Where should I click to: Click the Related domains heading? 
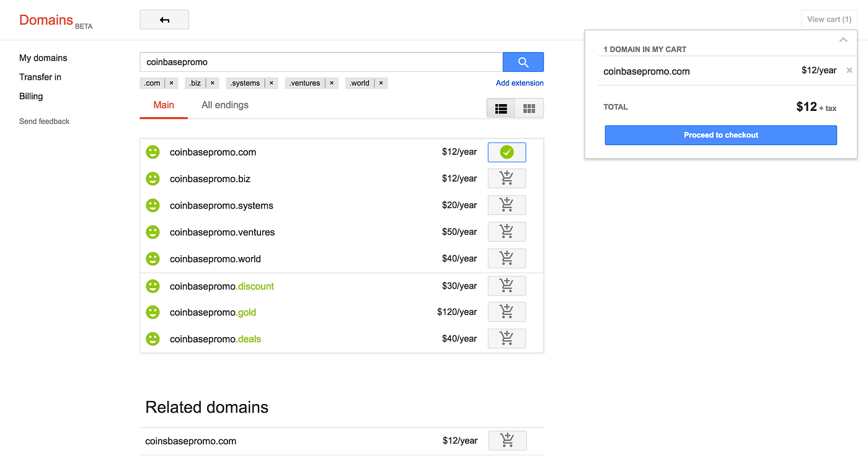tap(206, 407)
